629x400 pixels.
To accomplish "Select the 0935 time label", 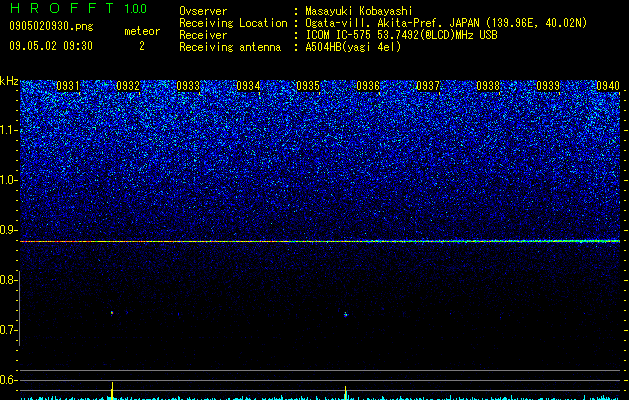I will (308, 86).
